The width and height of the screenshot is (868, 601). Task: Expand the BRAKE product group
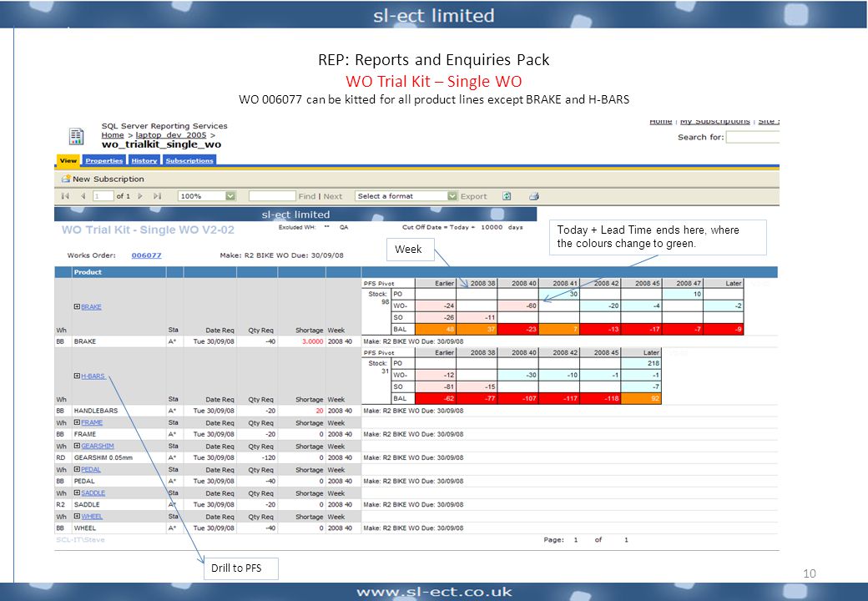[77, 306]
